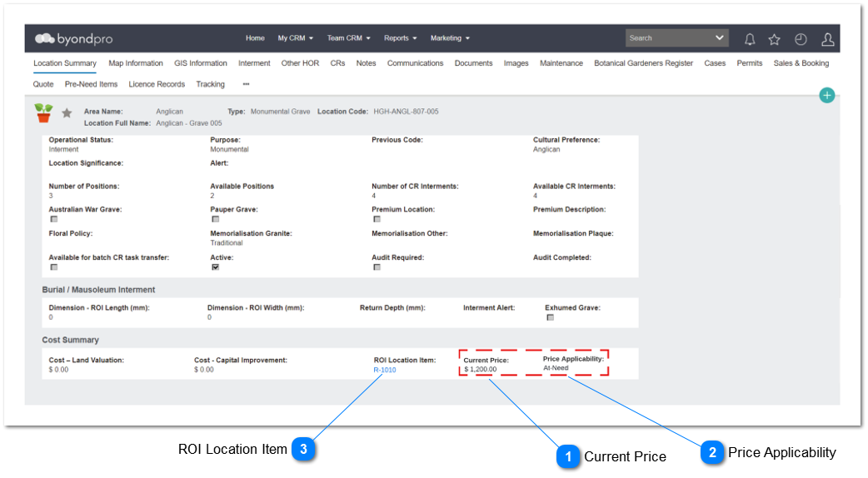Open the Permits tab
The height and width of the screenshot is (478, 868).
pyautogui.click(x=749, y=63)
